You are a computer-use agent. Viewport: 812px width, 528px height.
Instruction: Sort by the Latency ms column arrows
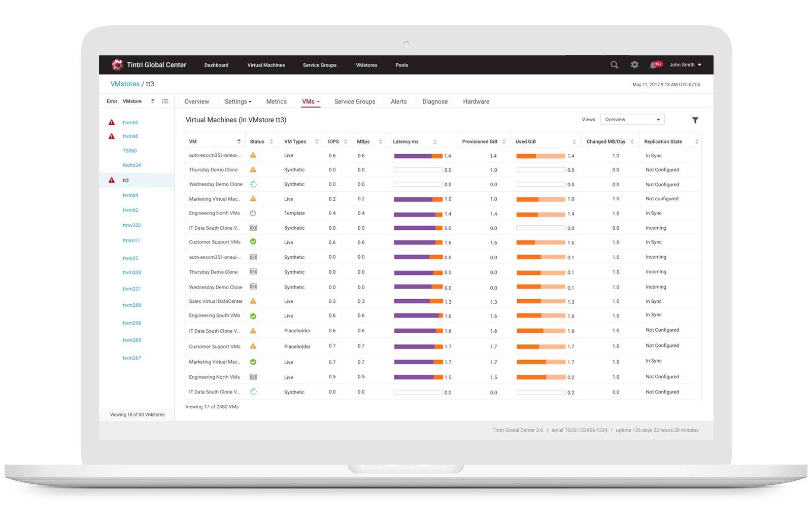click(x=435, y=142)
